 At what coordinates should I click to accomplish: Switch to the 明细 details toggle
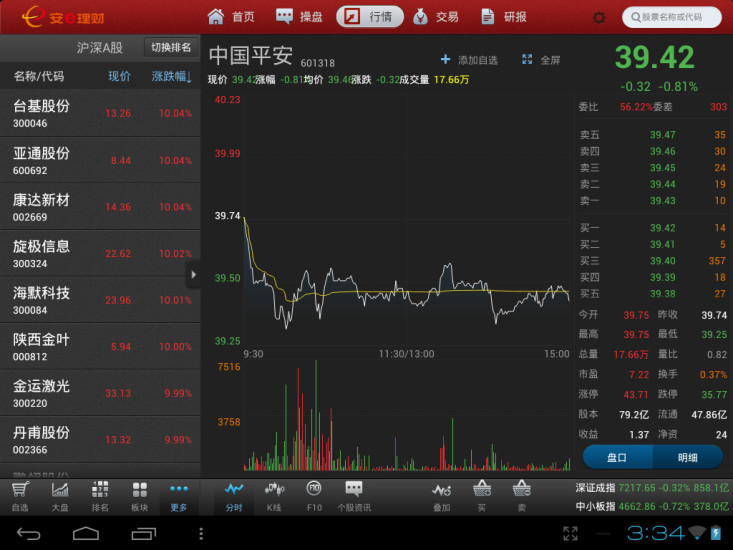(x=688, y=457)
